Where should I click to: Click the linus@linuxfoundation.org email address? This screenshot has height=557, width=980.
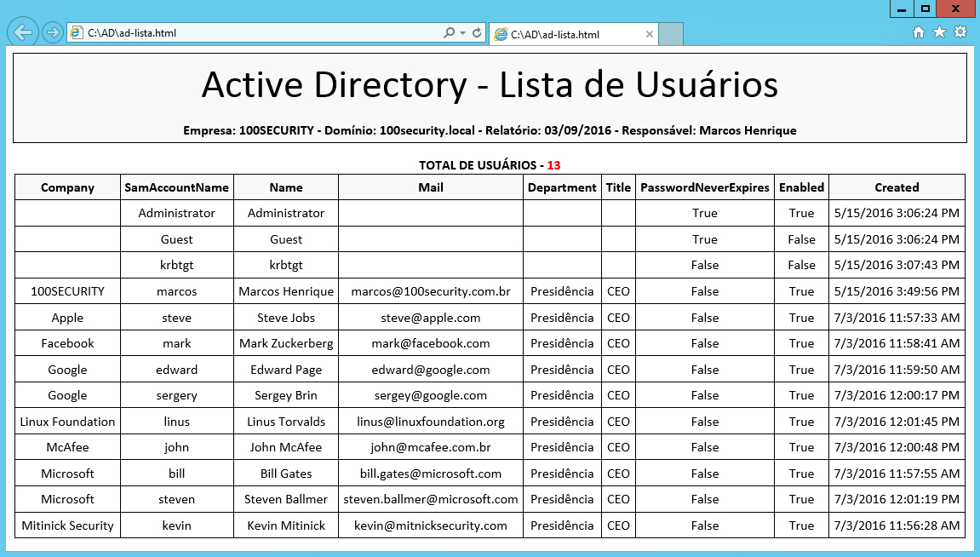coord(430,421)
